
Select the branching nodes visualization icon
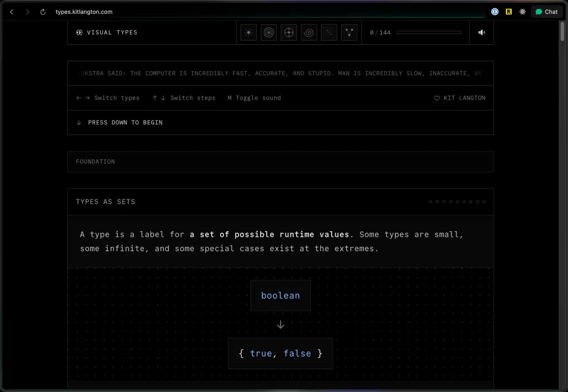point(349,32)
